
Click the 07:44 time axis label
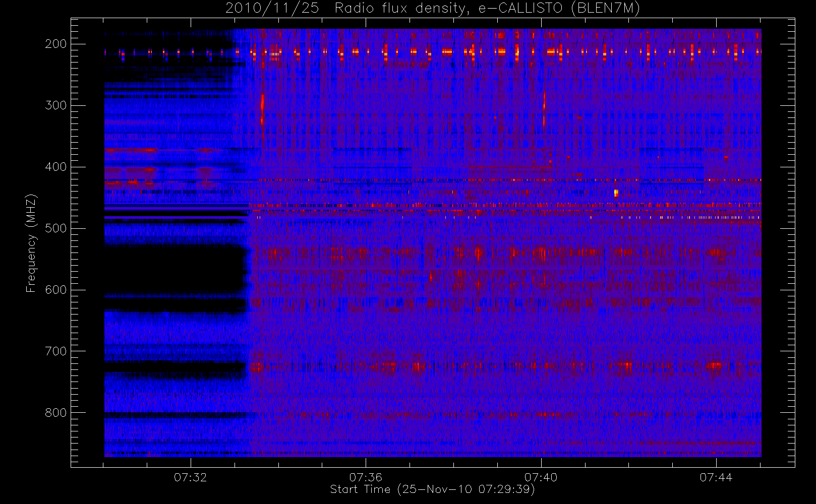[716, 477]
